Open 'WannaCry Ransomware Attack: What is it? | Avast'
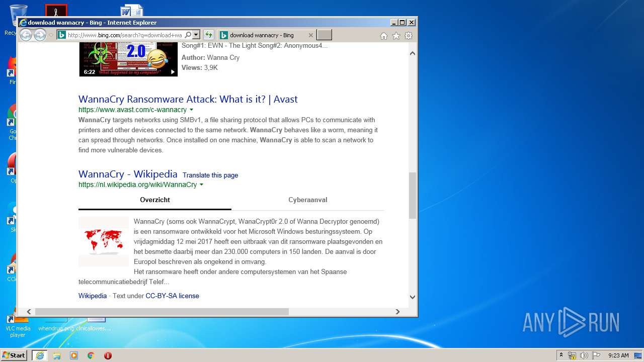644x362 pixels. coord(188,99)
